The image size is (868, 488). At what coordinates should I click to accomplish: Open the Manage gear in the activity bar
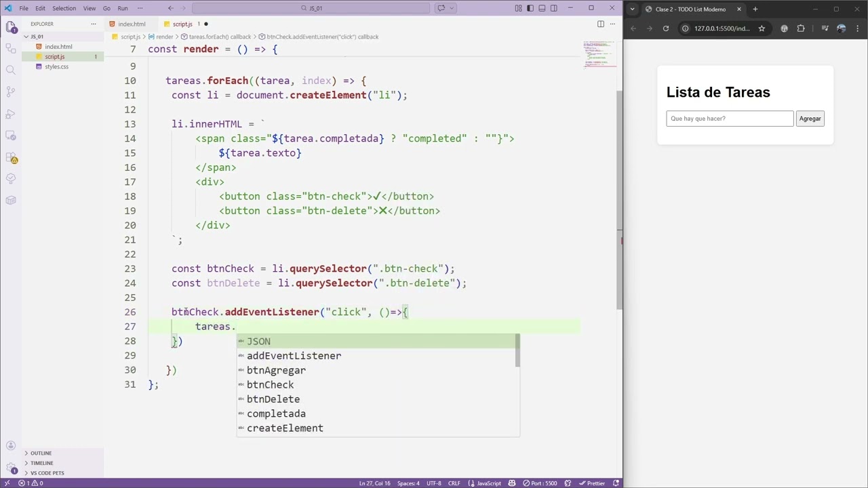(x=11, y=468)
